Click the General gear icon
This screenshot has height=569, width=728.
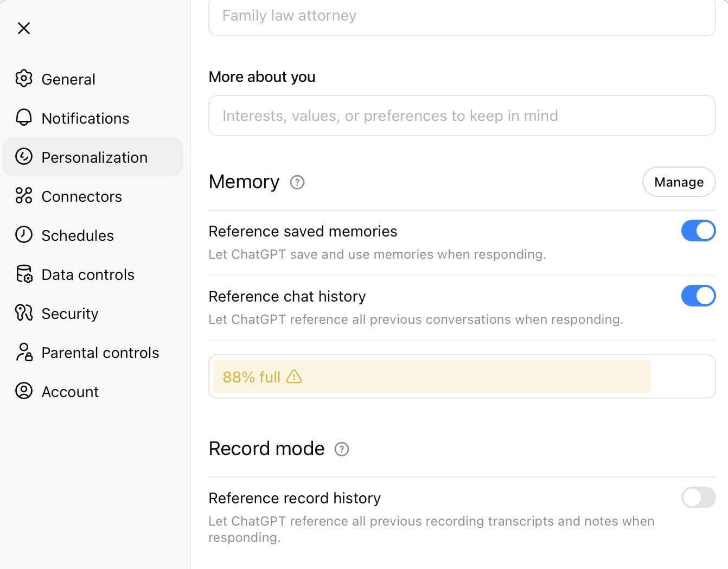(24, 79)
